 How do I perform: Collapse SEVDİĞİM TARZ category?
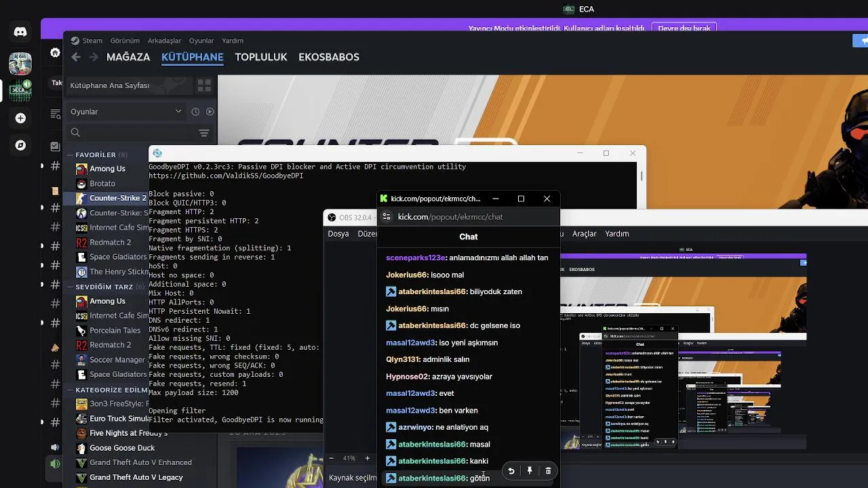tap(70, 287)
